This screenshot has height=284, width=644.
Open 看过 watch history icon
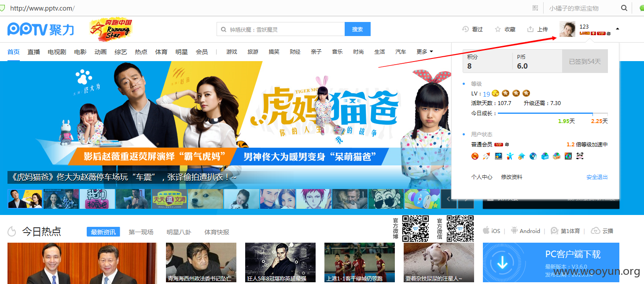pyautogui.click(x=465, y=29)
